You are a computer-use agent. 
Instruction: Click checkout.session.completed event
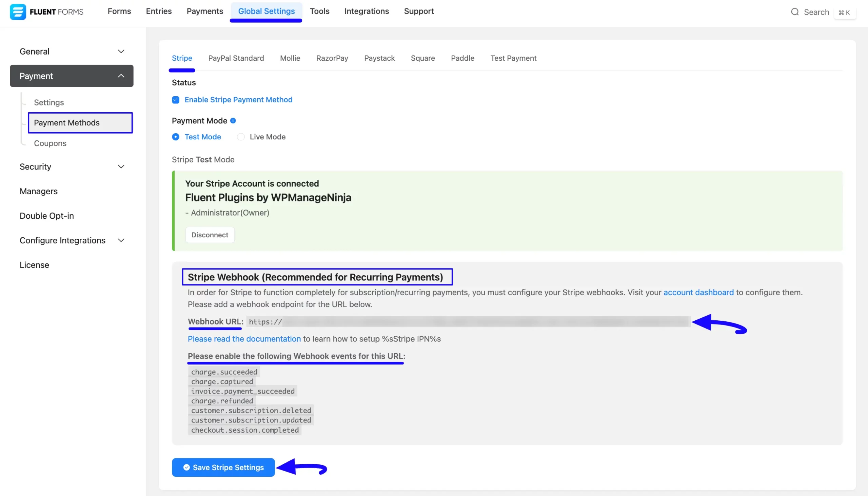pyautogui.click(x=244, y=430)
